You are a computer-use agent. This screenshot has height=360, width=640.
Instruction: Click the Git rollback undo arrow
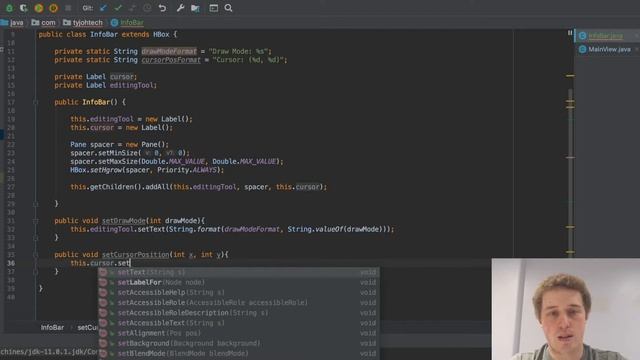[x=162, y=8]
